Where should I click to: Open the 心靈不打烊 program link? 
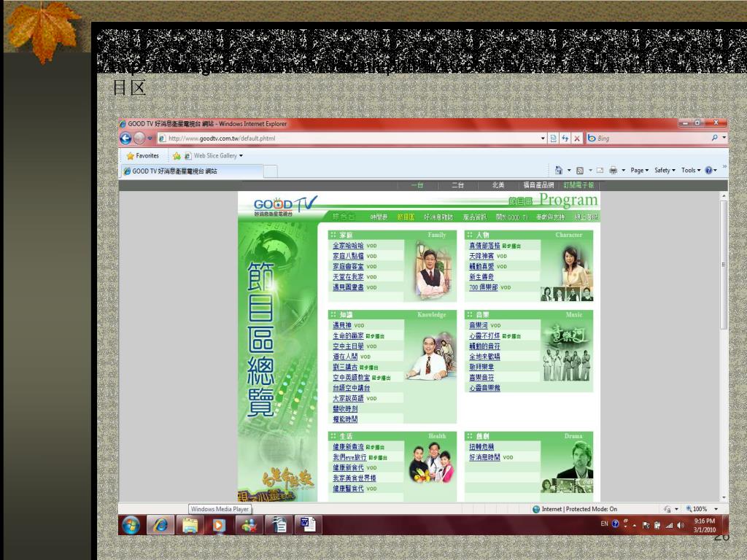(x=484, y=335)
